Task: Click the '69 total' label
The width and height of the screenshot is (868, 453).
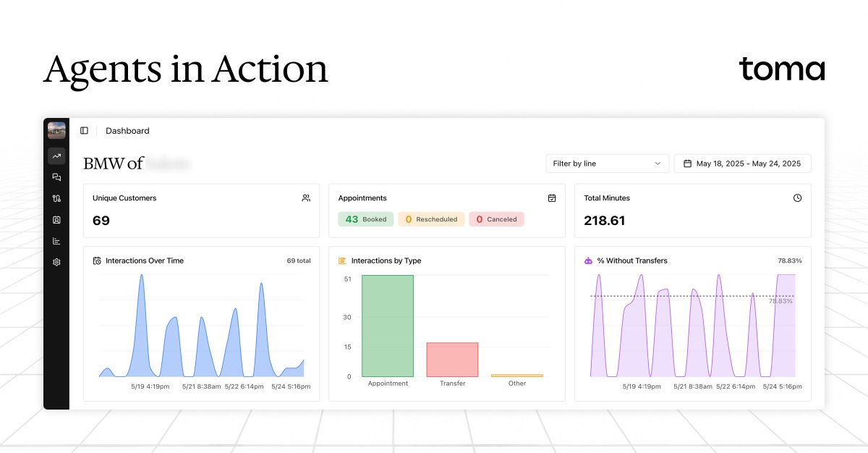Action: click(x=299, y=261)
